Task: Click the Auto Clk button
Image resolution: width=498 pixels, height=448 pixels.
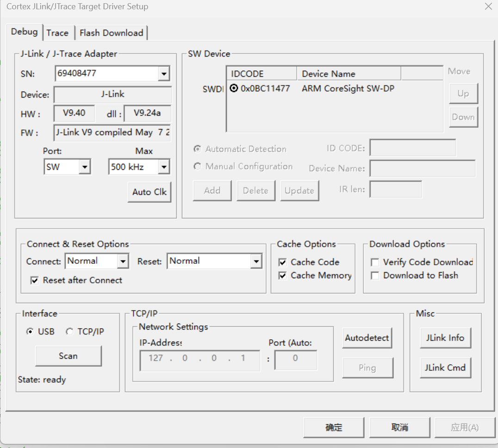Action: click(x=149, y=192)
